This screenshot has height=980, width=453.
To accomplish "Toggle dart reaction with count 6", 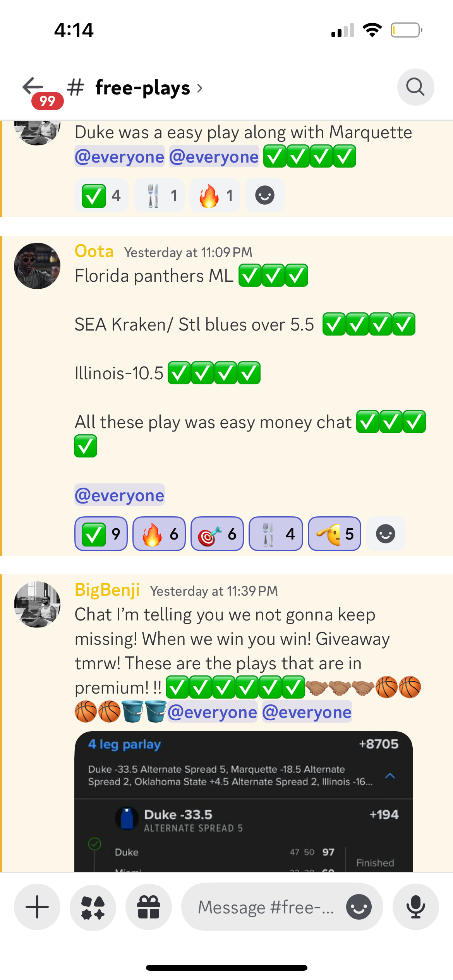I will tap(217, 534).
